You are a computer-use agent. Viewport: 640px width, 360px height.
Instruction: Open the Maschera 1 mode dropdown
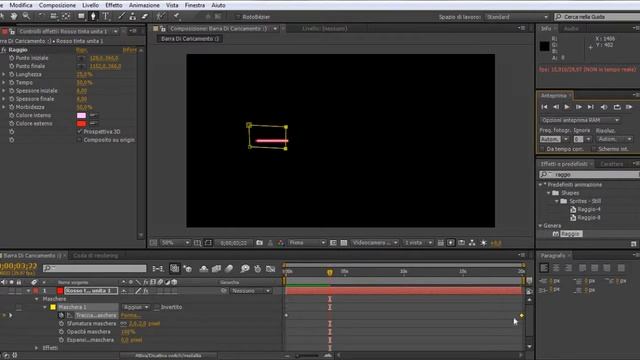click(135, 307)
